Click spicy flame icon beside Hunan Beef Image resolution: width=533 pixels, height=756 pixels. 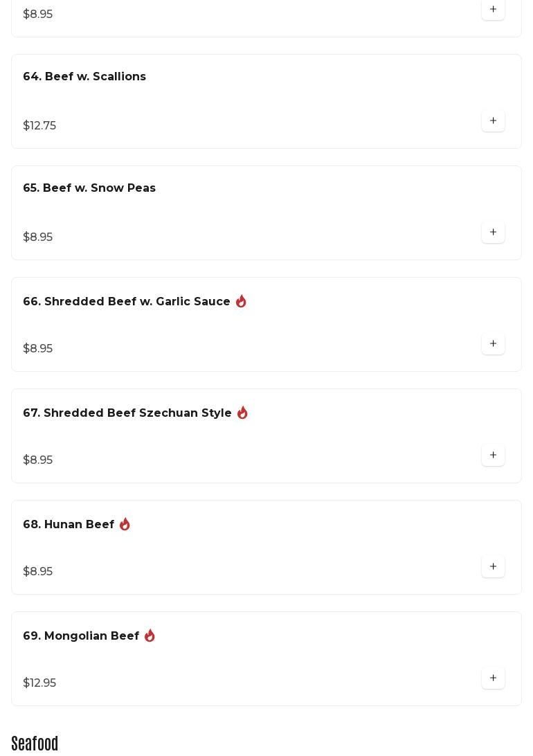125,525
